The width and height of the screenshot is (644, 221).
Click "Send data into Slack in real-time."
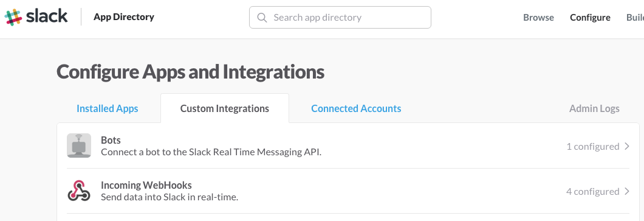click(x=170, y=197)
